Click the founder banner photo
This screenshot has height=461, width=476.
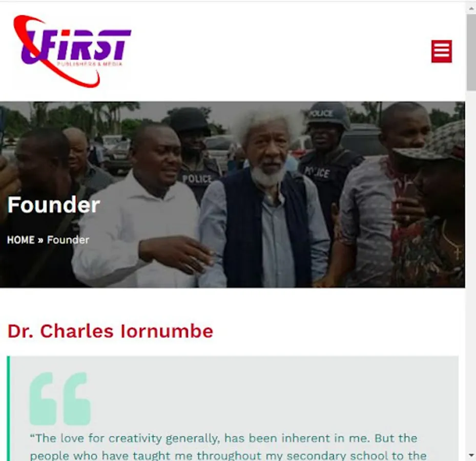(x=232, y=195)
